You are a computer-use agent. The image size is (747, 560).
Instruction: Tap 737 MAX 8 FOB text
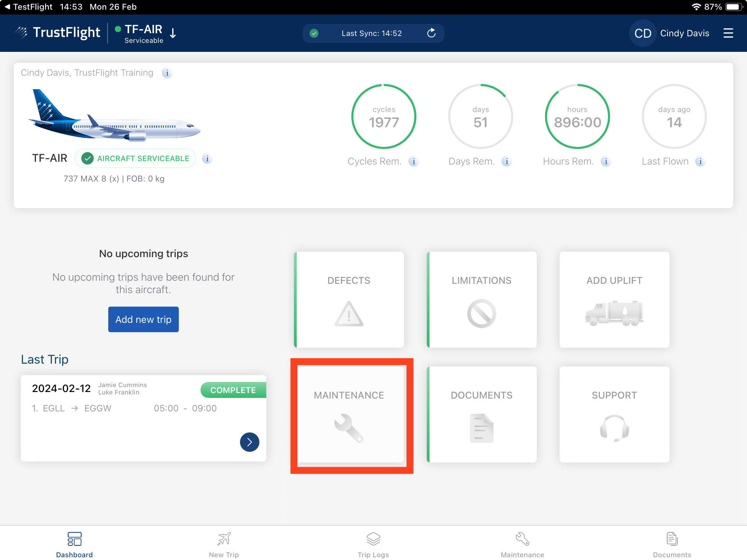pos(114,179)
